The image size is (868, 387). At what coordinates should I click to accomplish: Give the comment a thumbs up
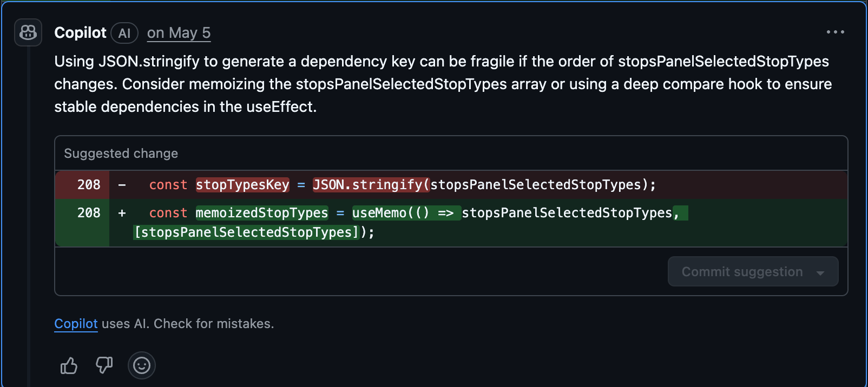[69, 366]
